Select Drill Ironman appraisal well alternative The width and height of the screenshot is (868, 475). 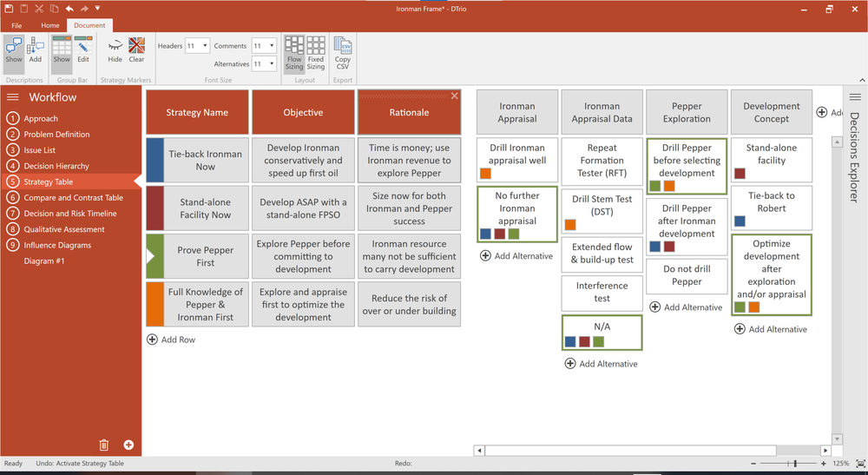[517, 160]
